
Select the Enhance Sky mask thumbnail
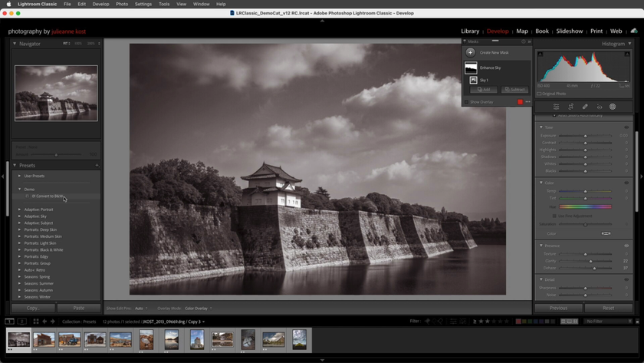tap(471, 68)
